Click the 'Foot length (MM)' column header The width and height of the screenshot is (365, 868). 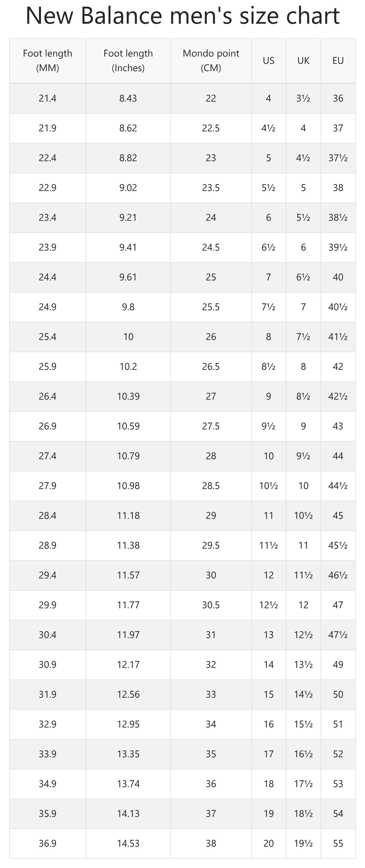47,61
